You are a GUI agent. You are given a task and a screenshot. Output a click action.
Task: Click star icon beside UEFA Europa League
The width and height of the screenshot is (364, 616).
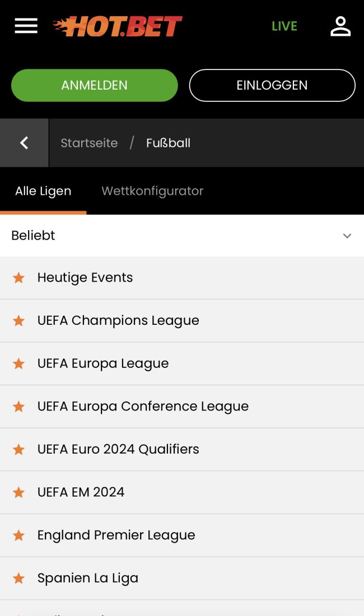(x=19, y=364)
